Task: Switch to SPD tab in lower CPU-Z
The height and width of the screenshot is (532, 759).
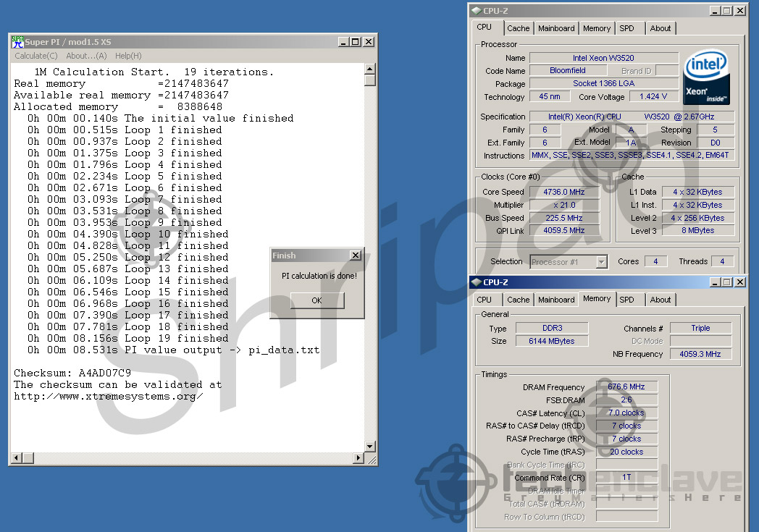Action: coord(627,300)
